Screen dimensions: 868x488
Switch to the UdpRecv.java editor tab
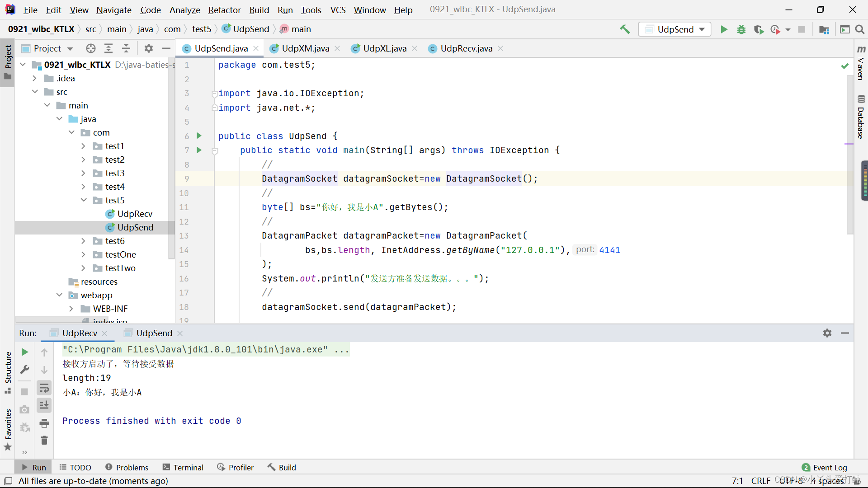coord(466,48)
